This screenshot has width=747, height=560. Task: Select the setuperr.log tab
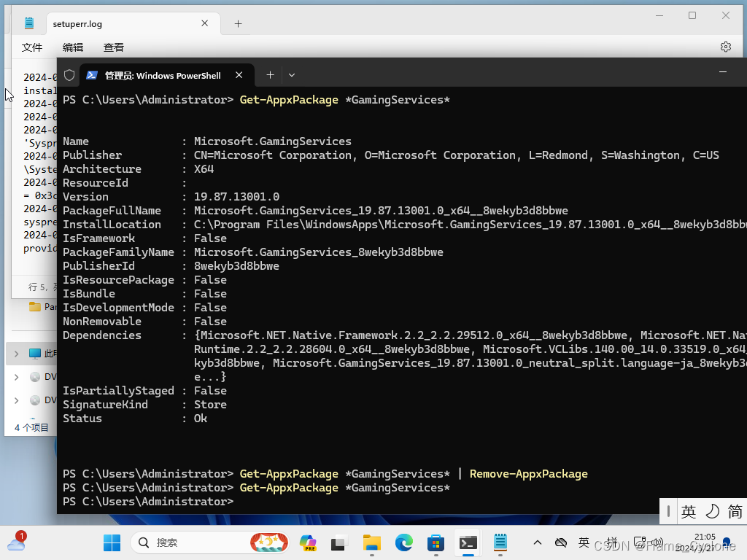133,24
